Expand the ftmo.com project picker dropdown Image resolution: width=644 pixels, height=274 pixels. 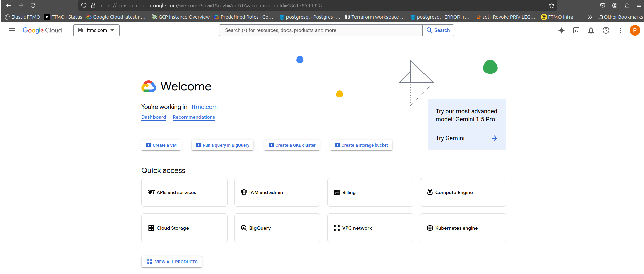click(96, 30)
